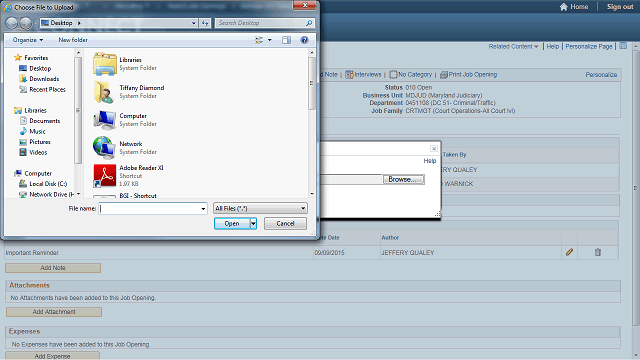Toggle the preview pane icon
640x360 pixels.
tap(286, 40)
